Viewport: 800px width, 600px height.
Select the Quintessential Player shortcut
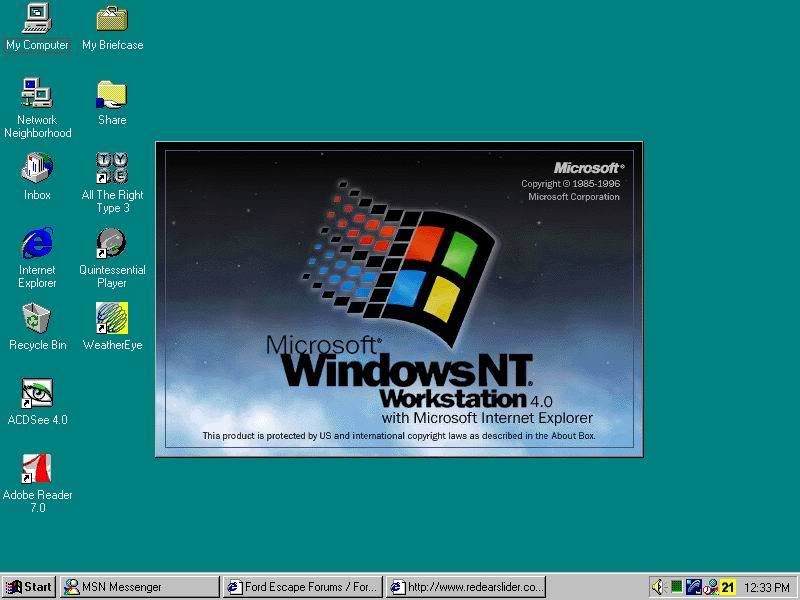click(112, 243)
